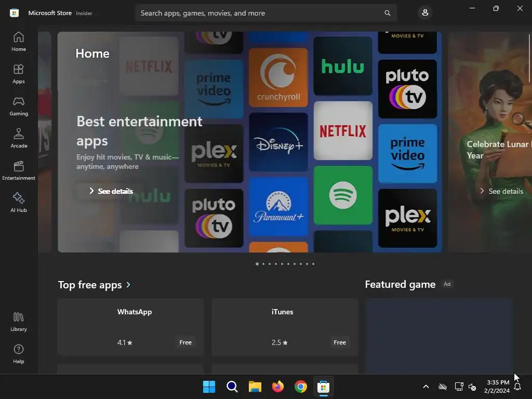532x399 pixels.
Task: Open the user account profile button
Action: pos(425,13)
